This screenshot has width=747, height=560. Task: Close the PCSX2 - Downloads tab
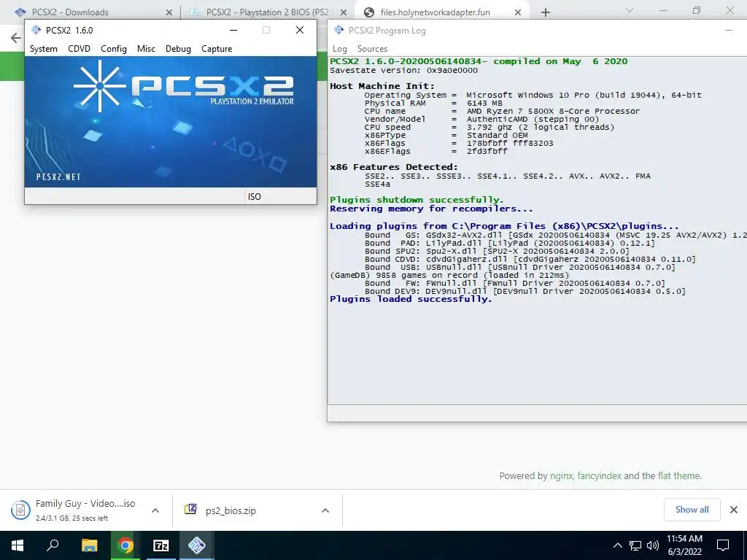(x=169, y=12)
